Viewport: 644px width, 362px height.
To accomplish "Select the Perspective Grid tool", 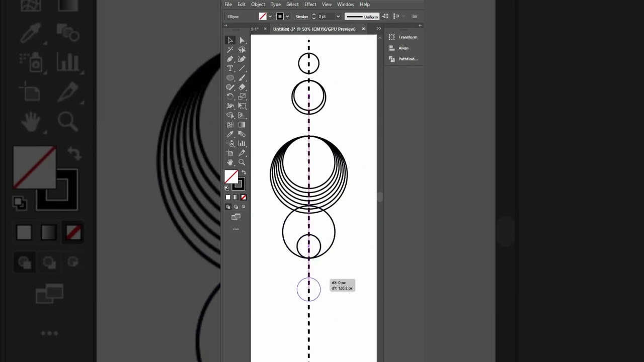I will (242, 115).
